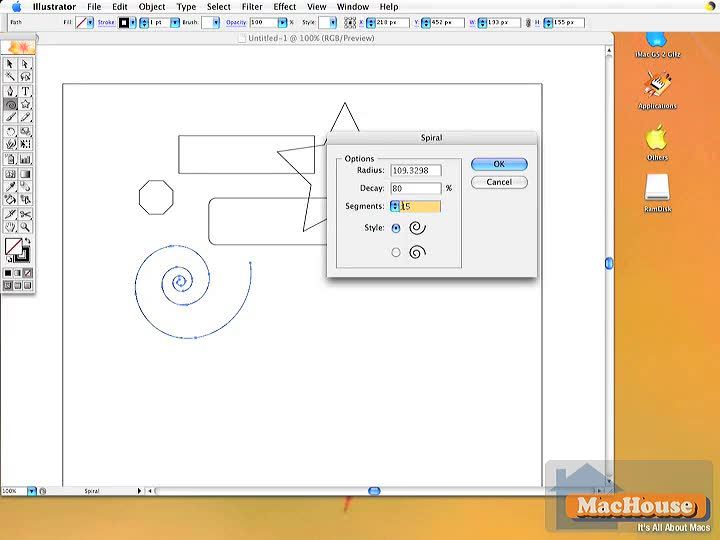
Task: Choose the second spiral style radio button
Action: [396, 252]
